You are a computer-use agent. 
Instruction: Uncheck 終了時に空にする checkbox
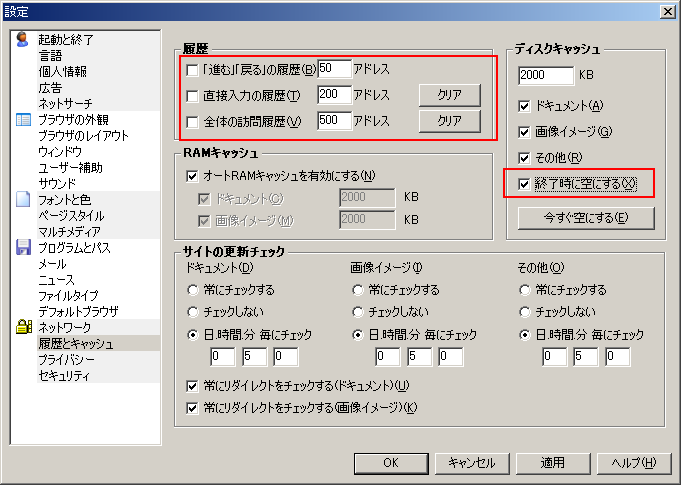click(x=526, y=184)
